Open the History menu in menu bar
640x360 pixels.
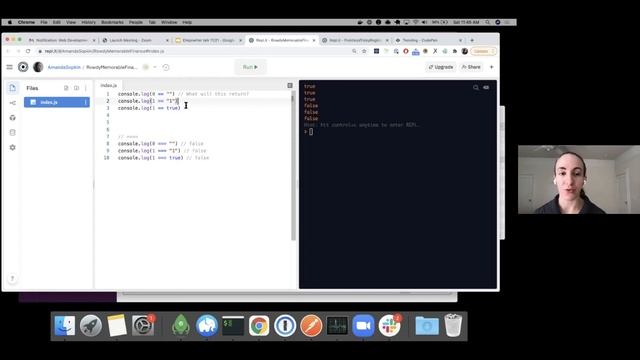(x=89, y=22)
